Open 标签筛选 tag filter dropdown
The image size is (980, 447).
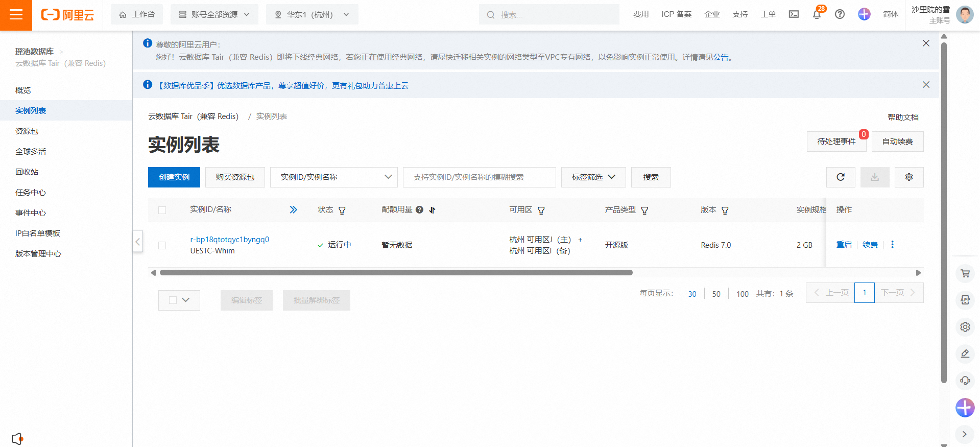(x=593, y=177)
